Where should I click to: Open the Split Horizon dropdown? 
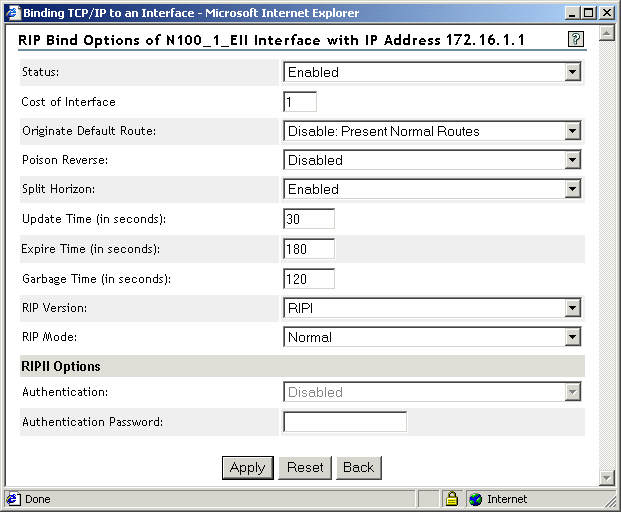click(432, 189)
